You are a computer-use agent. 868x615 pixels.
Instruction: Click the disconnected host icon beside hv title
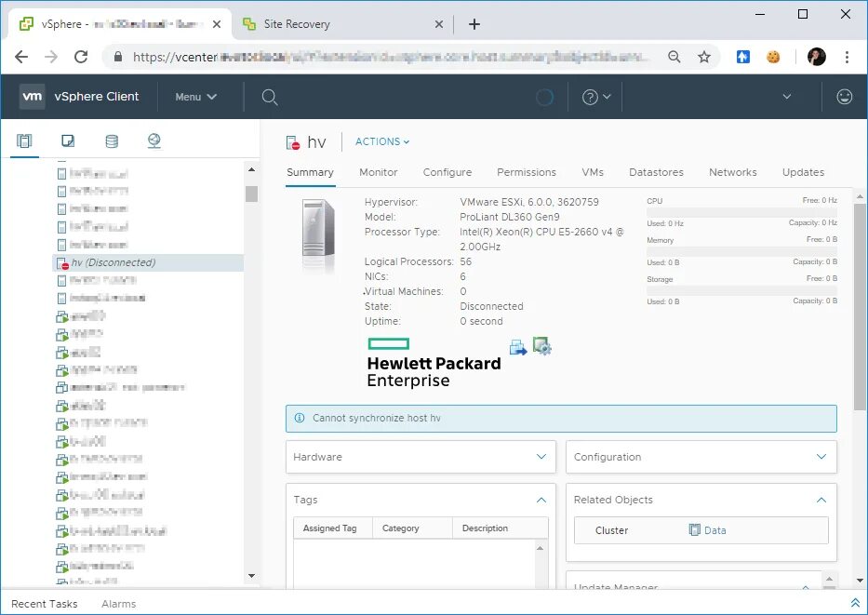coord(293,142)
